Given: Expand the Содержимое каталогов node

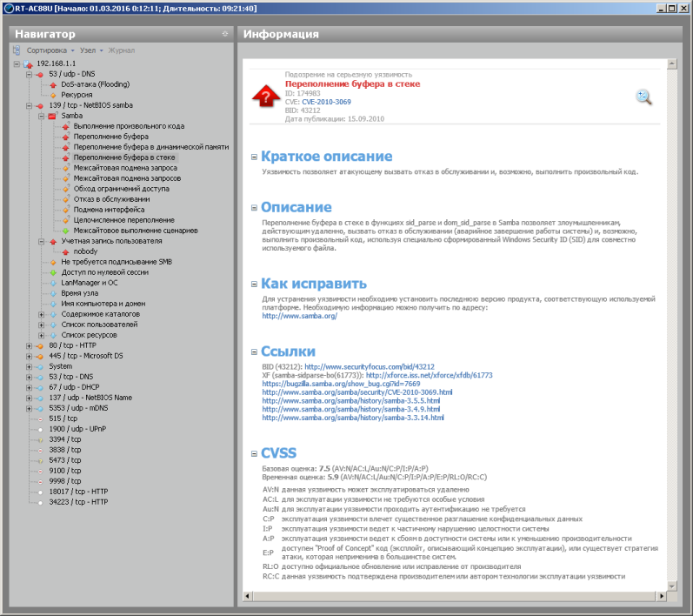Looking at the screenshot, I should [x=41, y=314].
